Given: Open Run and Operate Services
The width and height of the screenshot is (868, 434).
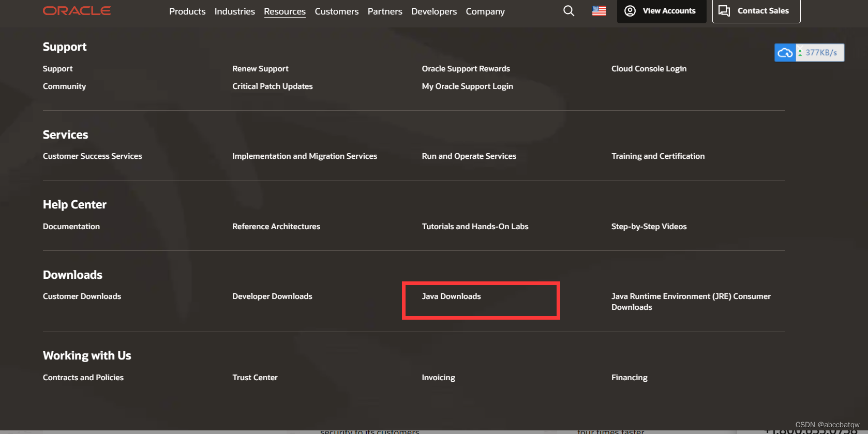Looking at the screenshot, I should (x=469, y=156).
